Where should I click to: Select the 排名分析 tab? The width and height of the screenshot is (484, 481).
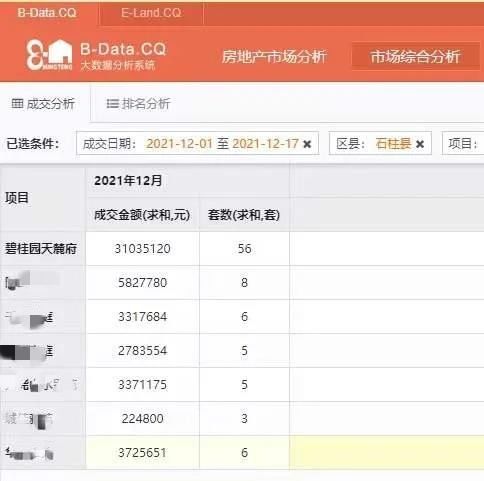pyautogui.click(x=138, y=104)
